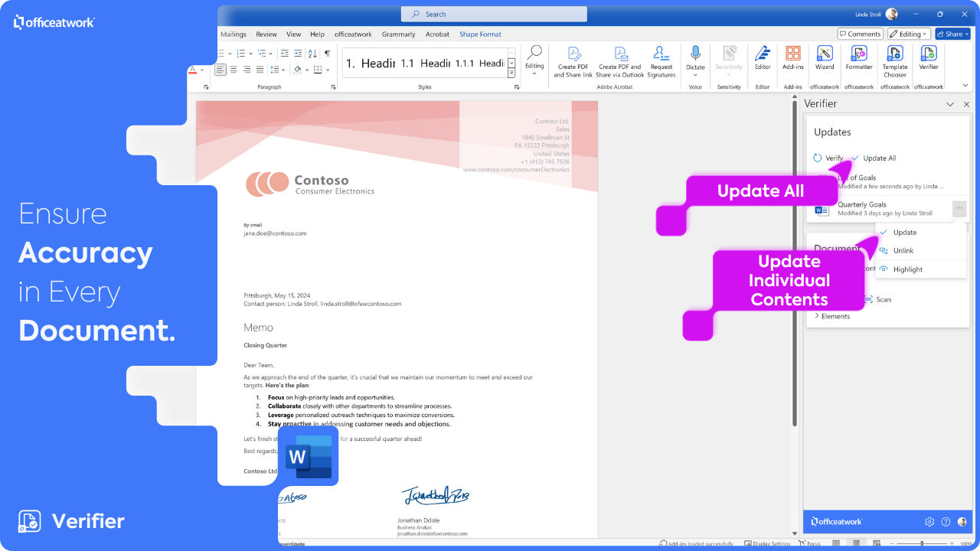This screenshot has width=980, height=551.
Task: Apply the 1.1 Heading style
Action: click(x=425, y=64)
